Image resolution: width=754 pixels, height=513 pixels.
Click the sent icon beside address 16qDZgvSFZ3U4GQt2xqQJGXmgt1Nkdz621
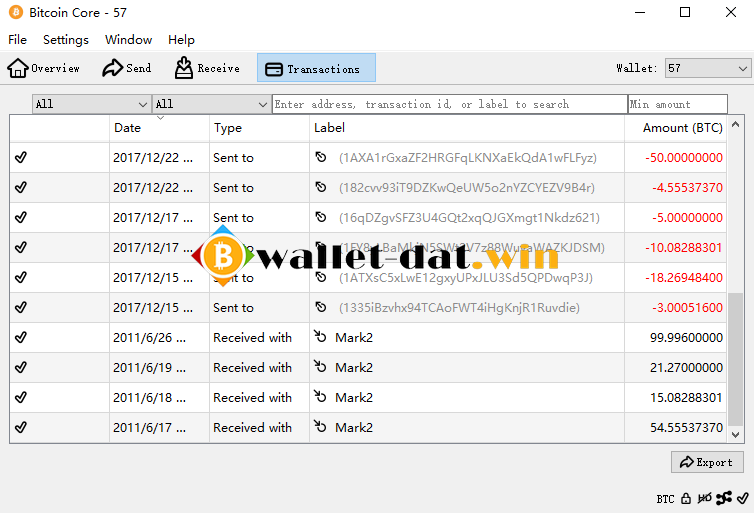[321, 217]
